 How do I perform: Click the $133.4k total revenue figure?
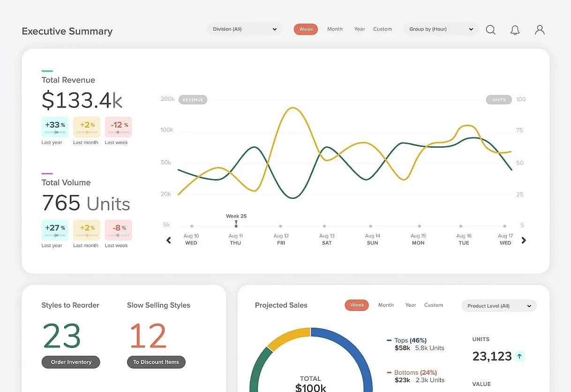pos(82,100)
